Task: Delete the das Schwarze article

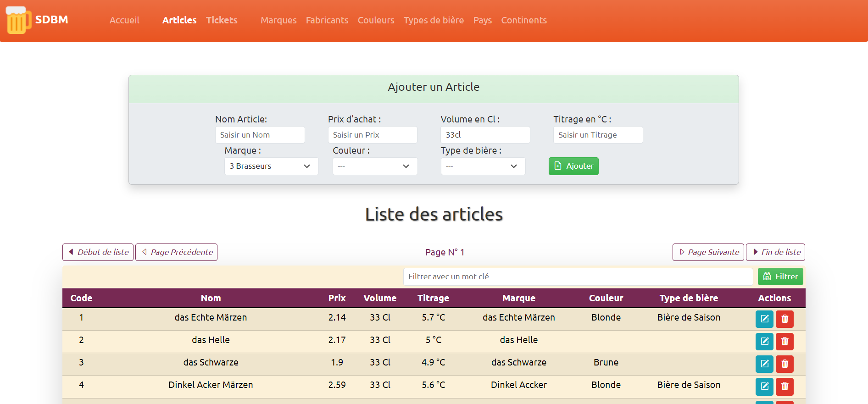Action: 785,364
